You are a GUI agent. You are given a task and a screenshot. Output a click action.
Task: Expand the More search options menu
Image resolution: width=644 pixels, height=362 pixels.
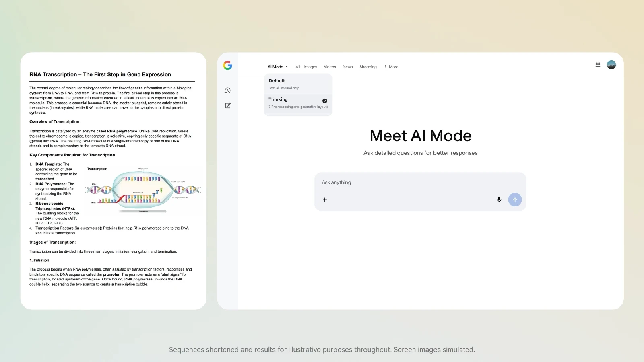391,67
